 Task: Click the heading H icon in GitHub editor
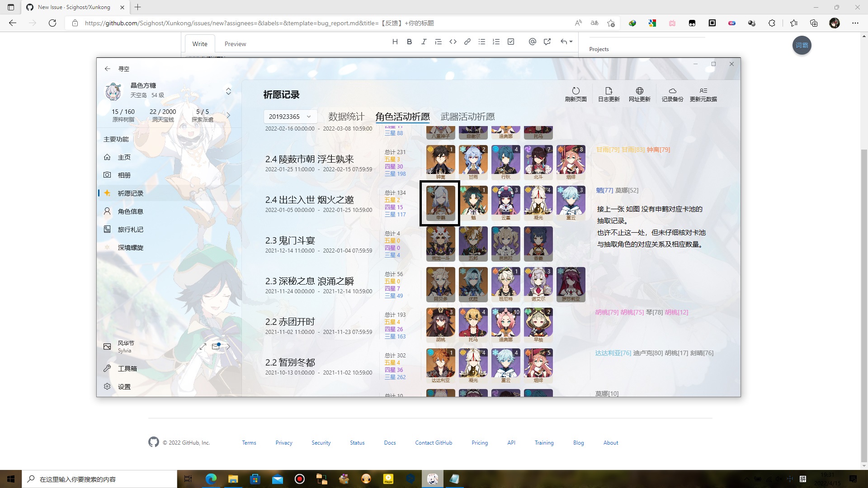click(x=395, y=42)
